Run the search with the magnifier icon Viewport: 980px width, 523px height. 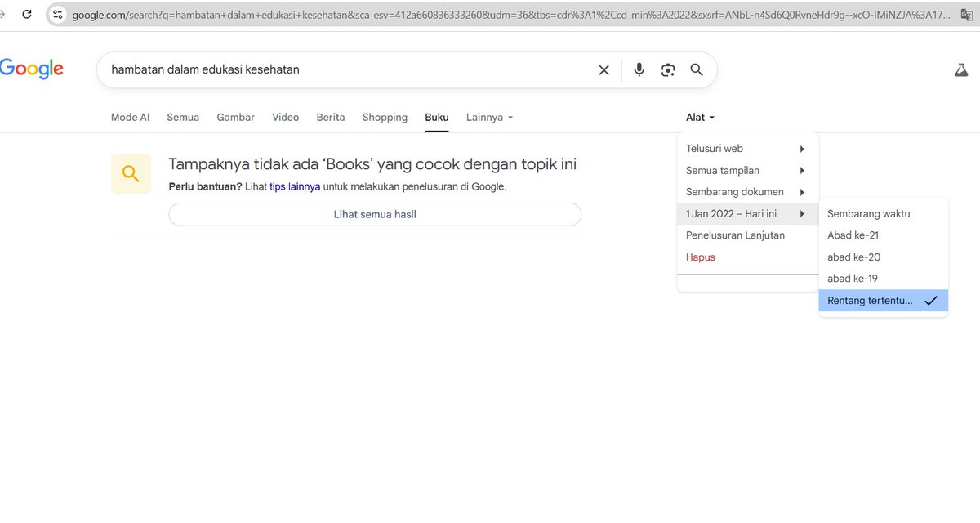[x=697, y=69]
